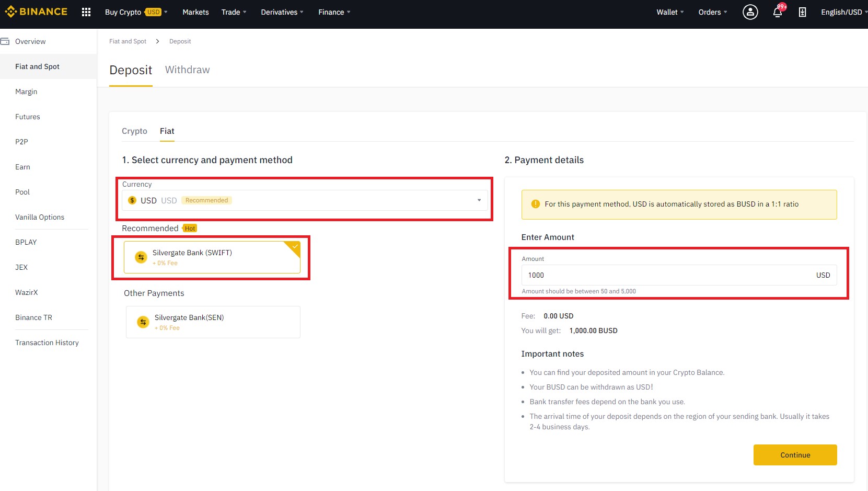This screenshot has height=491, width=868.
Task: Open Margin in the sidebar
Action: 26,92
